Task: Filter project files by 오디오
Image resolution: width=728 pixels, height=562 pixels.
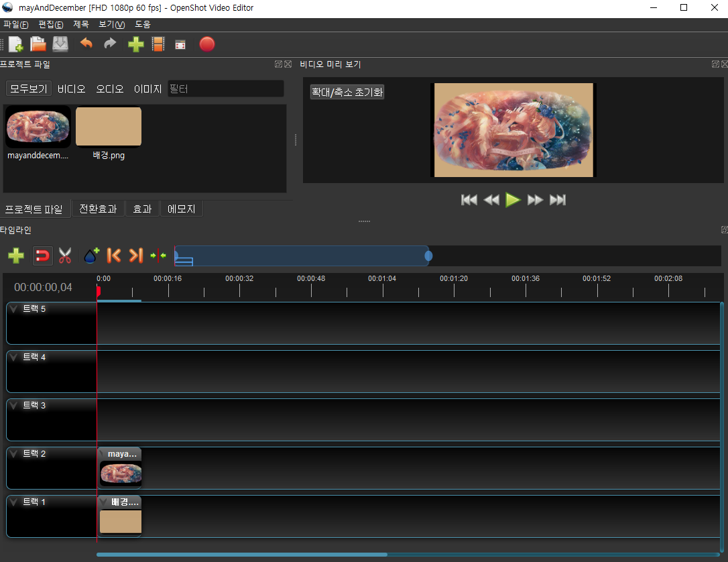Action: point(109,89)
